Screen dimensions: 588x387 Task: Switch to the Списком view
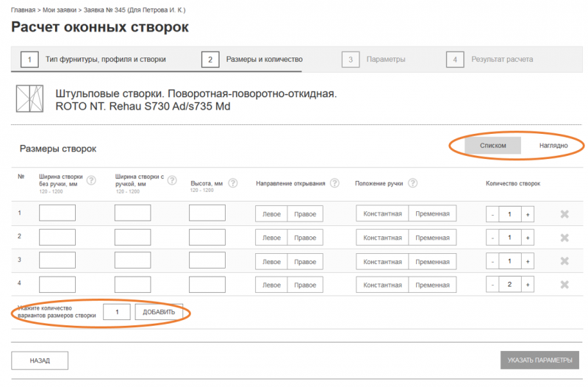coord(492,145)
